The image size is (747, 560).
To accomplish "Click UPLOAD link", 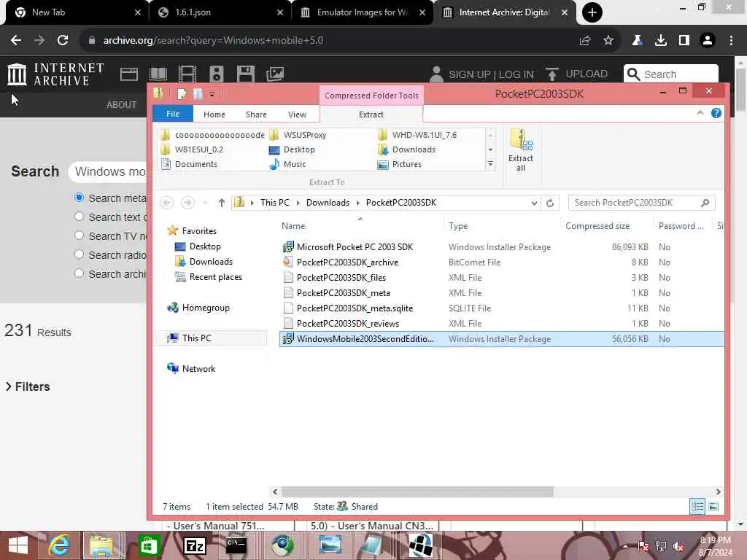I will pos(576,74).
